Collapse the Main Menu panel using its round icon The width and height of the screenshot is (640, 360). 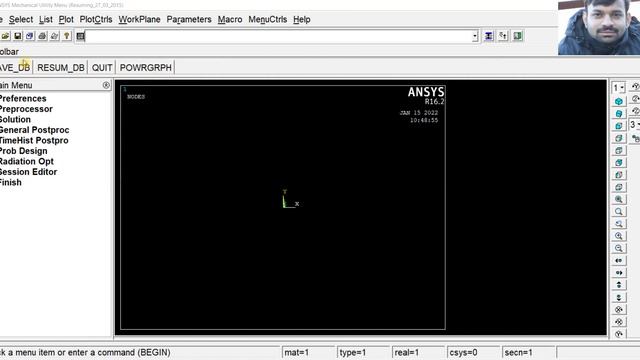pyautogui.click(x=106, y=85)
